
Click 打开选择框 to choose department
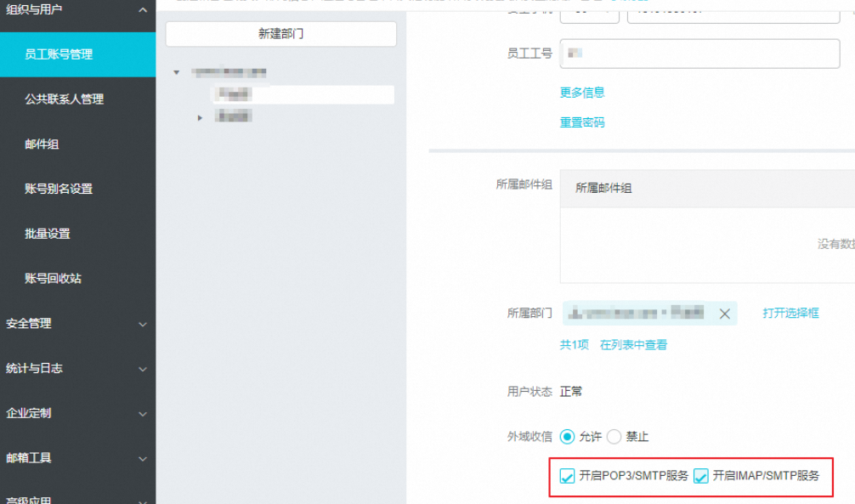[790, 313]
